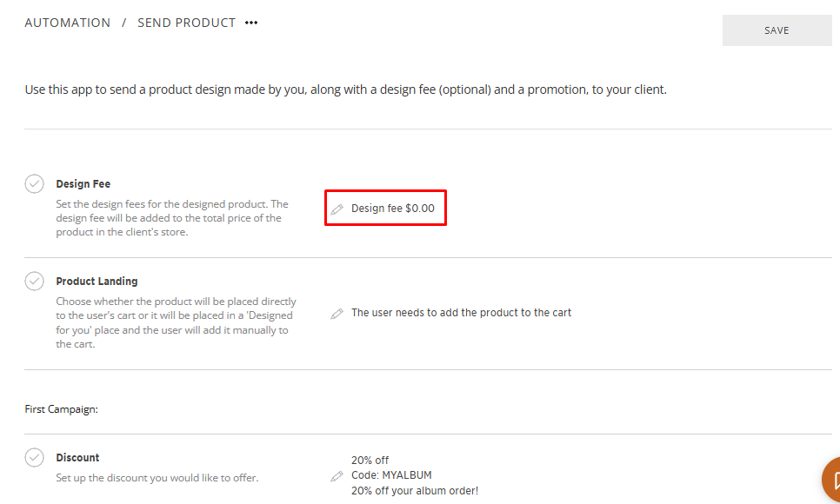Select the Design fee $0.00 value

(393, 209)
